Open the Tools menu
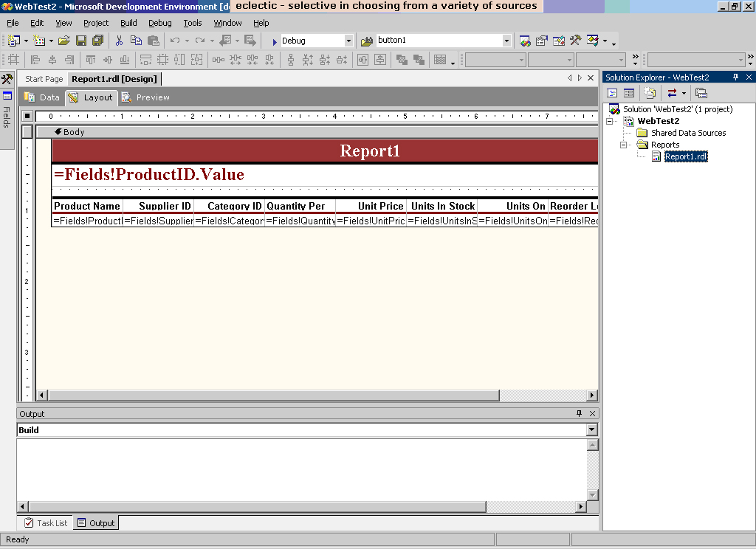 193,23
